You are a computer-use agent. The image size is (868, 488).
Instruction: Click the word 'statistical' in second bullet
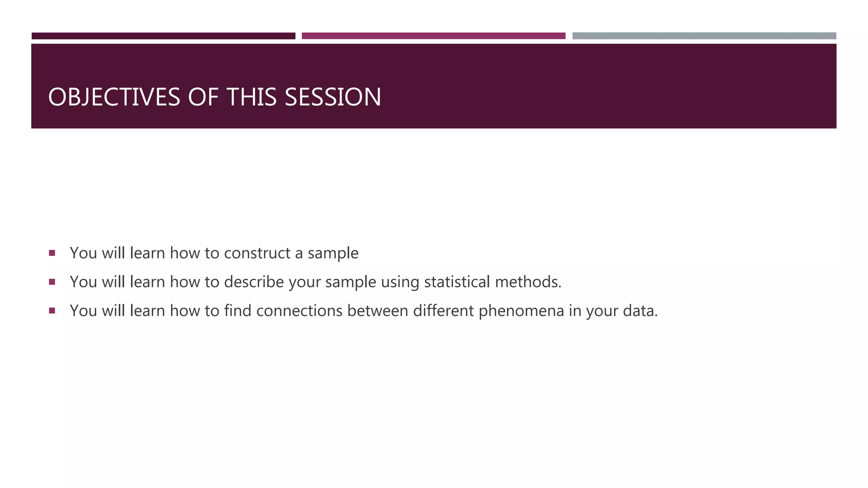pos(457,282)
